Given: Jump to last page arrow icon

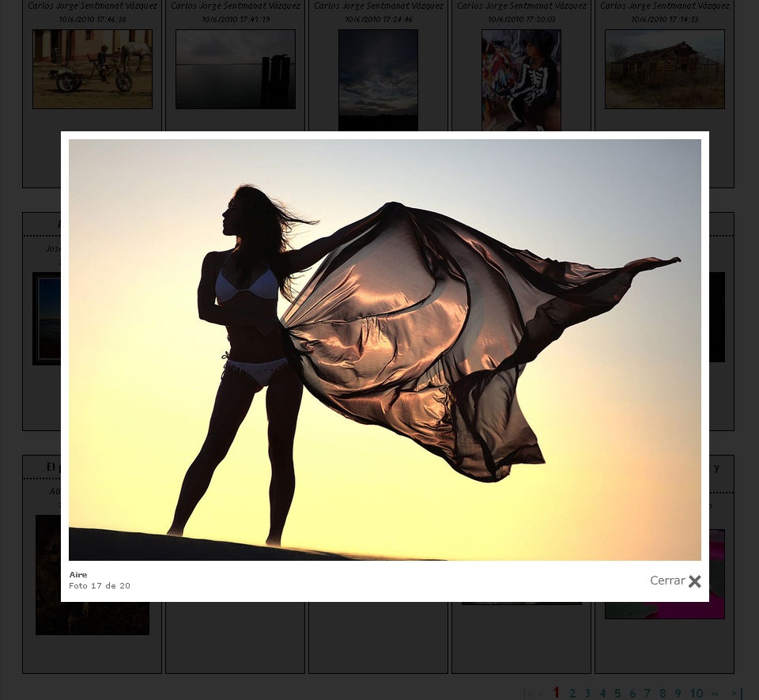Looking at the screenshot, I should click(x=737, y=693).
